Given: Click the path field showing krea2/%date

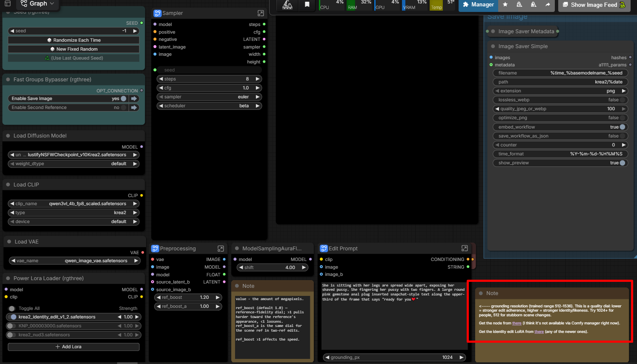Looking at the screenshot, I should [560, 82].
